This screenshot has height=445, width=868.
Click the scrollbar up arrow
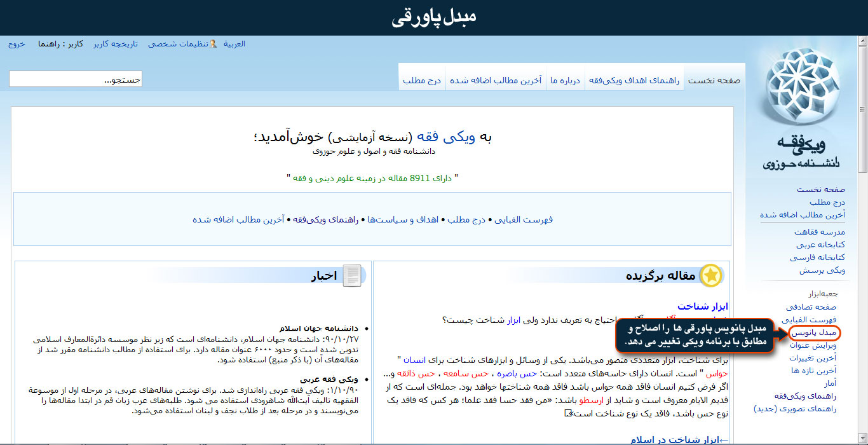pyautogui.click(x=862, y=41)
